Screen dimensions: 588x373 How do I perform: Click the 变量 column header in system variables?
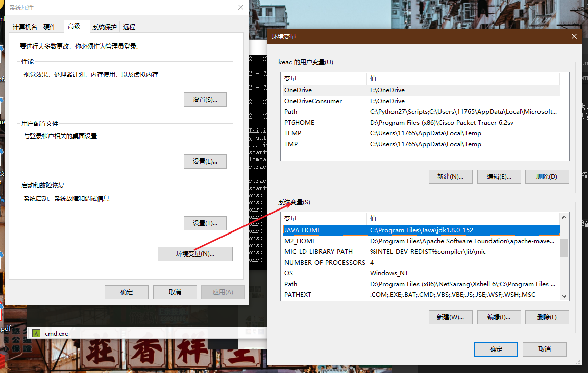coord(324,218)
